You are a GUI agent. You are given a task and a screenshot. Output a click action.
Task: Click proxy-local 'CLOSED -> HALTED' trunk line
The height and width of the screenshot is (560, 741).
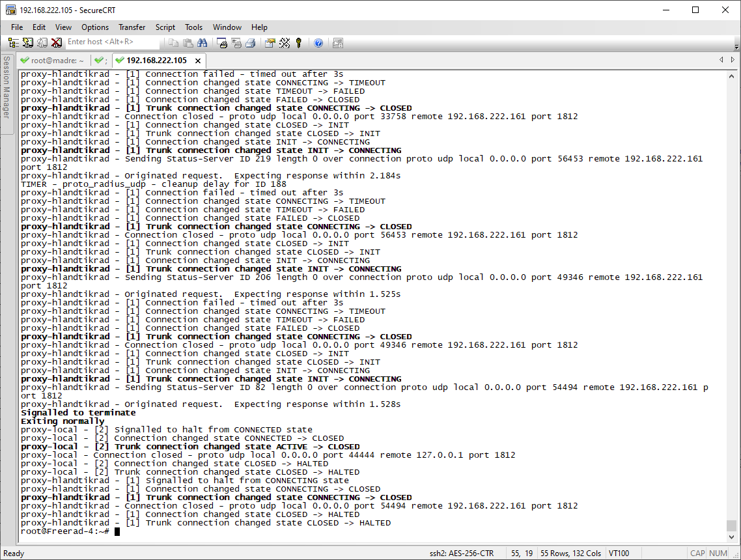click(x=190, y=472)
